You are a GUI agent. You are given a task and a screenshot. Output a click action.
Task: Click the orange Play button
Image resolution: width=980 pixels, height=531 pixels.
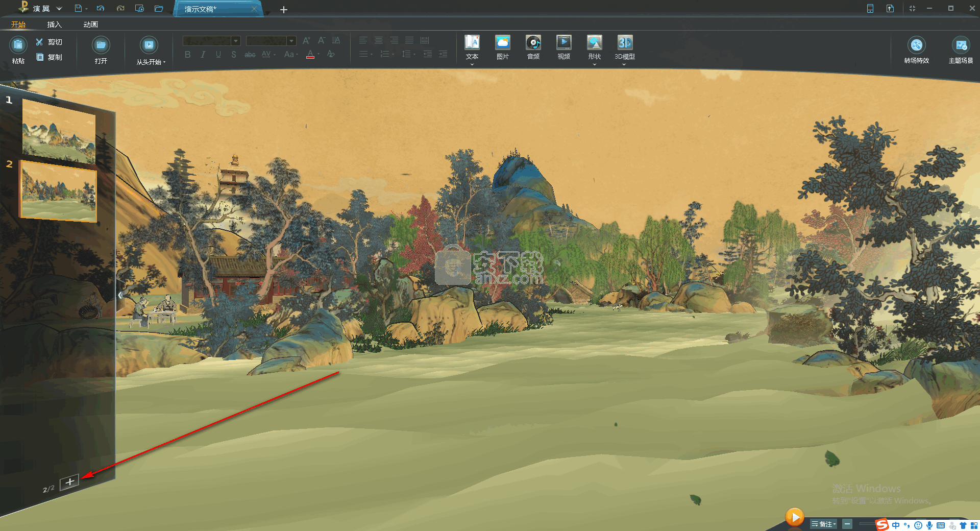pyautogui.click(x=794, y=517)
